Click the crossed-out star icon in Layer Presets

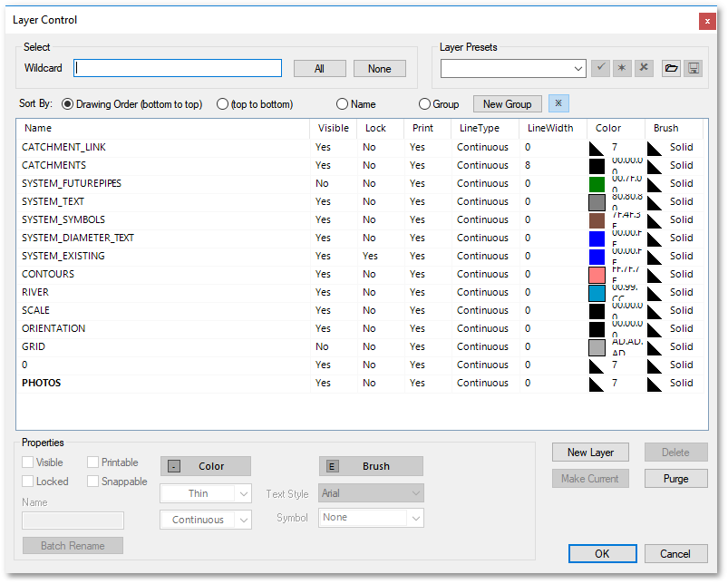tap(644, 68)
